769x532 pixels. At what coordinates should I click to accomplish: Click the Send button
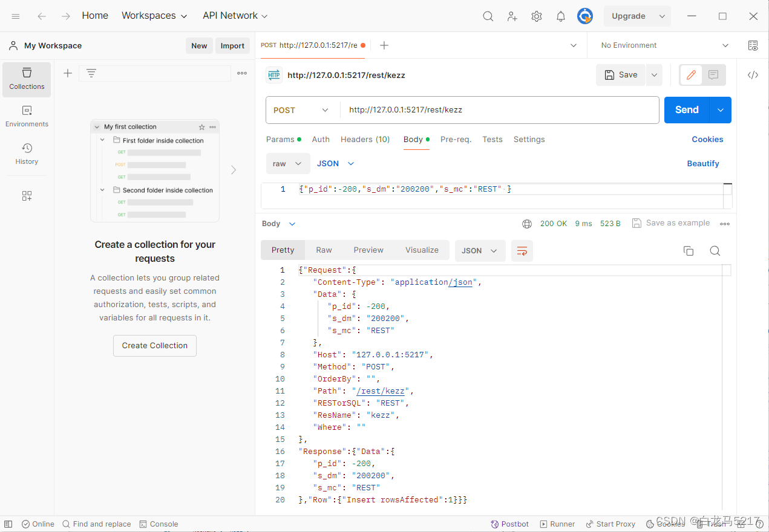click(687, 110)
